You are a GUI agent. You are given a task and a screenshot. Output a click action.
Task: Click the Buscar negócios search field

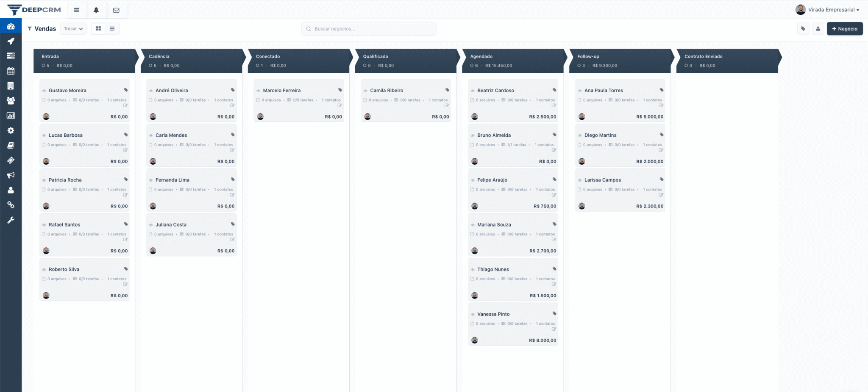(368, 28)
